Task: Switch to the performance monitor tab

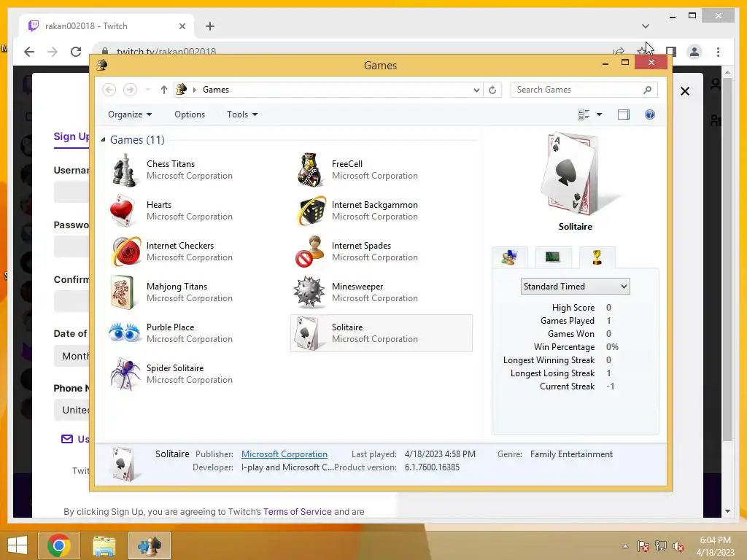Action: (553, 257)
